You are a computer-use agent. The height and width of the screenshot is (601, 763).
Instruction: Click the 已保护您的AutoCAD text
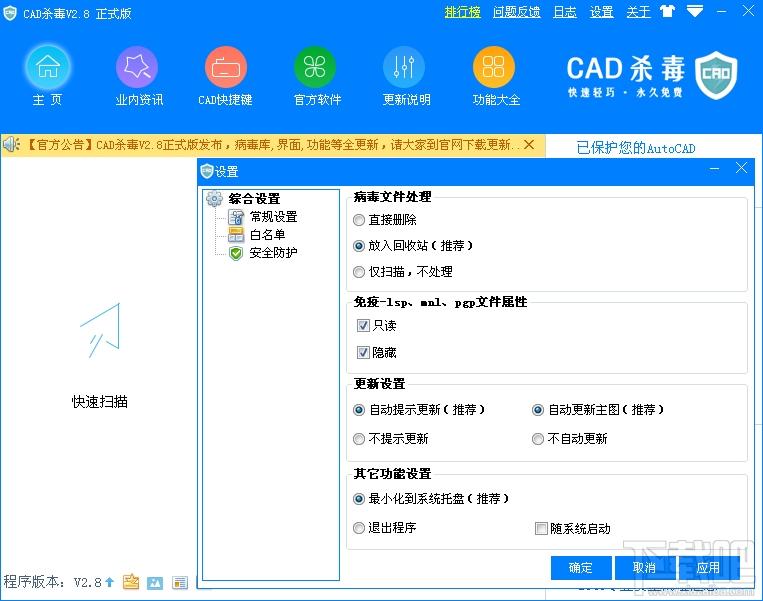coord(636,148)
